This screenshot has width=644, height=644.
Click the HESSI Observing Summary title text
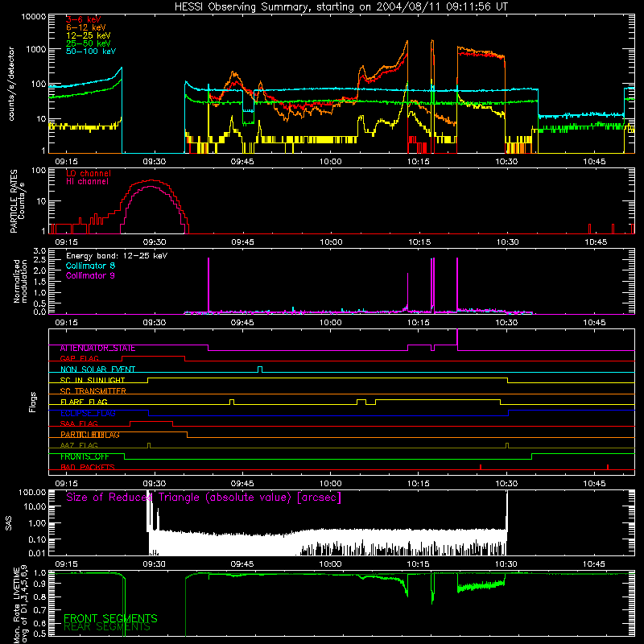pos(341,7)
